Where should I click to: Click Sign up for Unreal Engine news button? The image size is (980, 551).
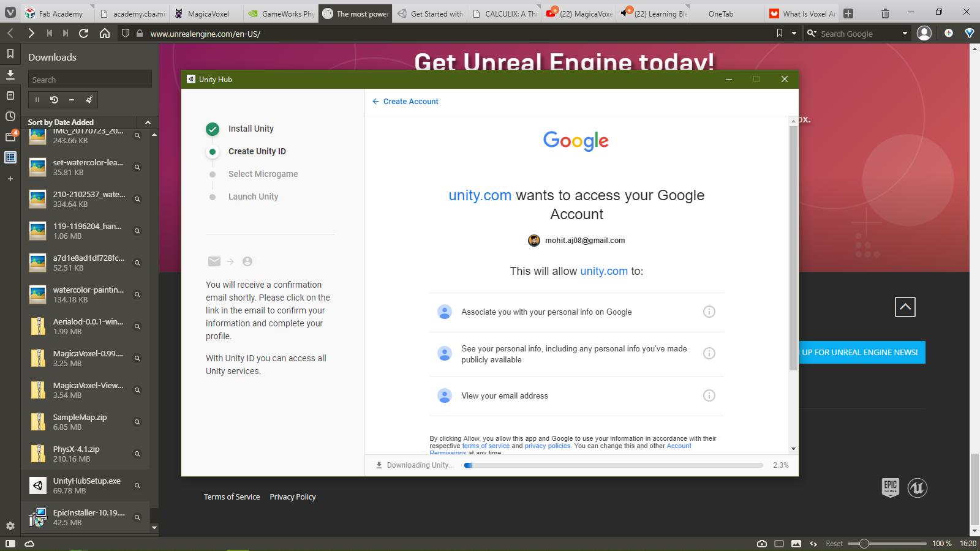click(x=861, y=352)
